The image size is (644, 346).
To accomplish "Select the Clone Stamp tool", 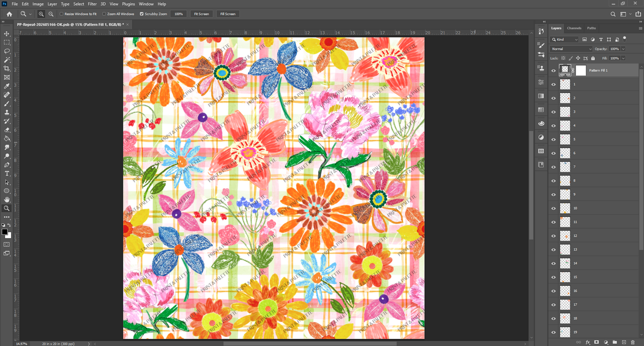I will click(x=7, y=112).
